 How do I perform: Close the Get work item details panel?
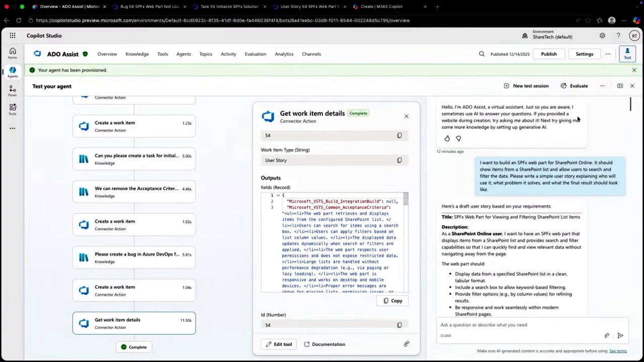[407, 116]
